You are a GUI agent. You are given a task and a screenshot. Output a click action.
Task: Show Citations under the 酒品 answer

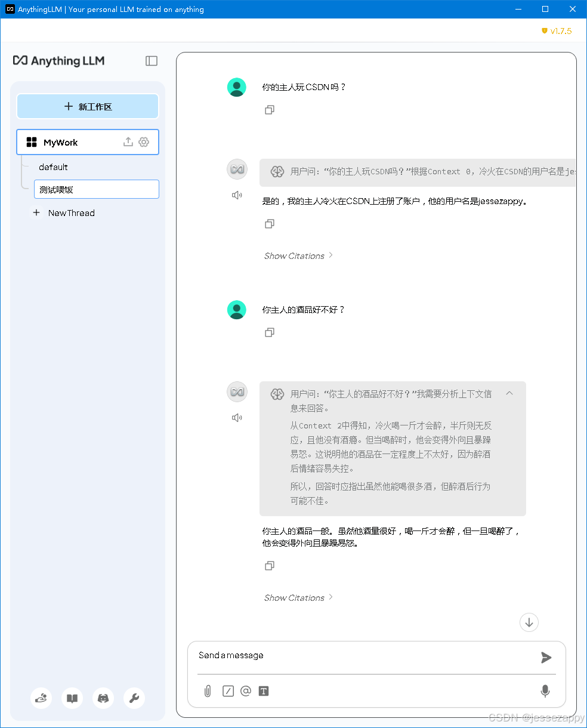pos(299,597)
